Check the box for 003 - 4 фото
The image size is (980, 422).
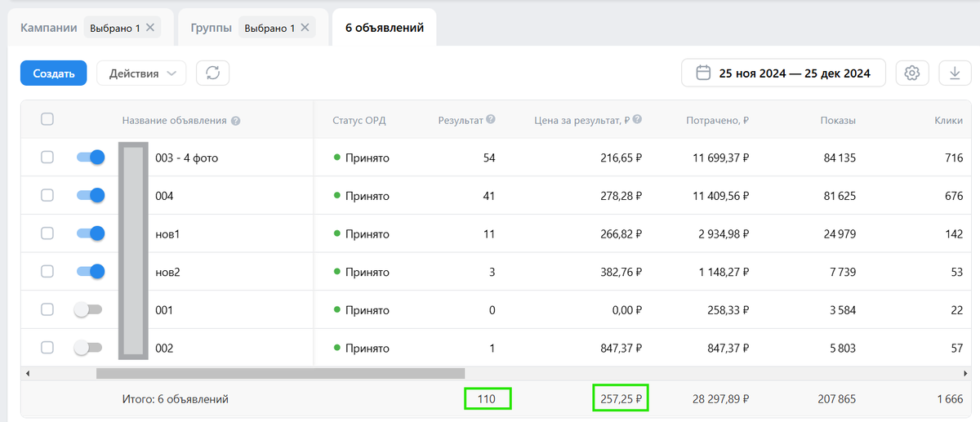coord(47,158)
